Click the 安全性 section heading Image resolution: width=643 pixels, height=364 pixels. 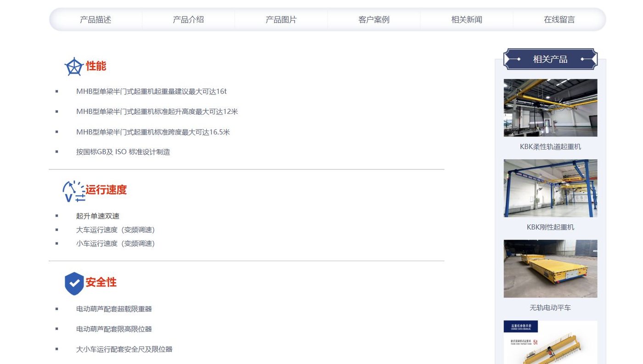[x=101, y=282]
